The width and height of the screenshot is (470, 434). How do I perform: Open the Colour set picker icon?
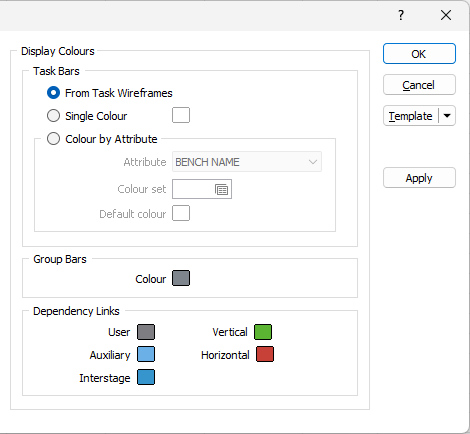coord(222,189)
